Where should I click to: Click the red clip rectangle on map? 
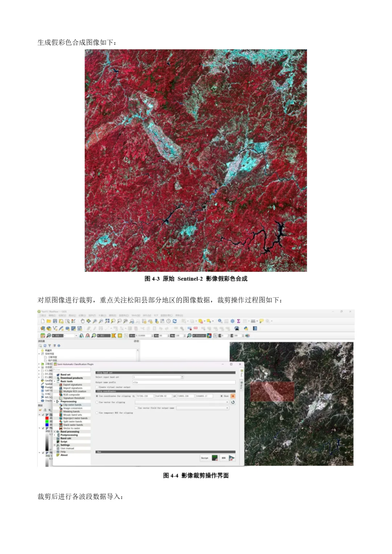coord(272,391)
